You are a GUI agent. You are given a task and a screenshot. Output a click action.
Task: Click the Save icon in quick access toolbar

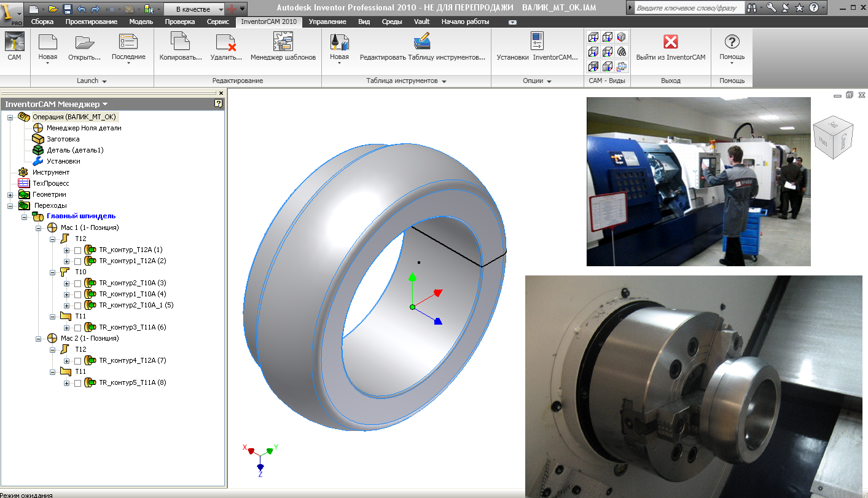(x=68, y=9)
